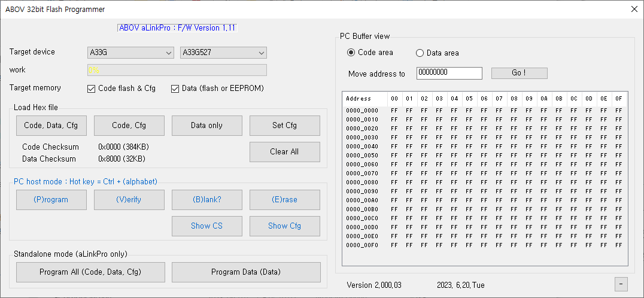Open the A33G527 device model dropdown

pos(223,53)
